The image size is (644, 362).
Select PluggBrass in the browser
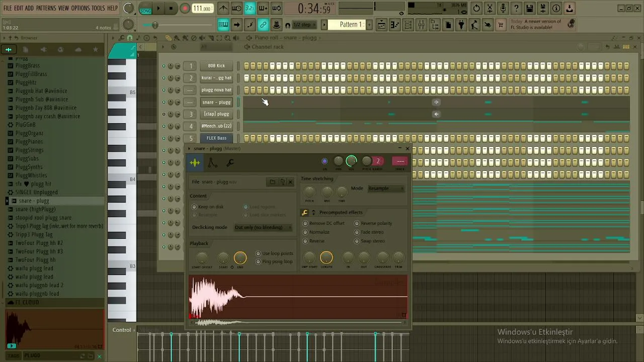27,65
